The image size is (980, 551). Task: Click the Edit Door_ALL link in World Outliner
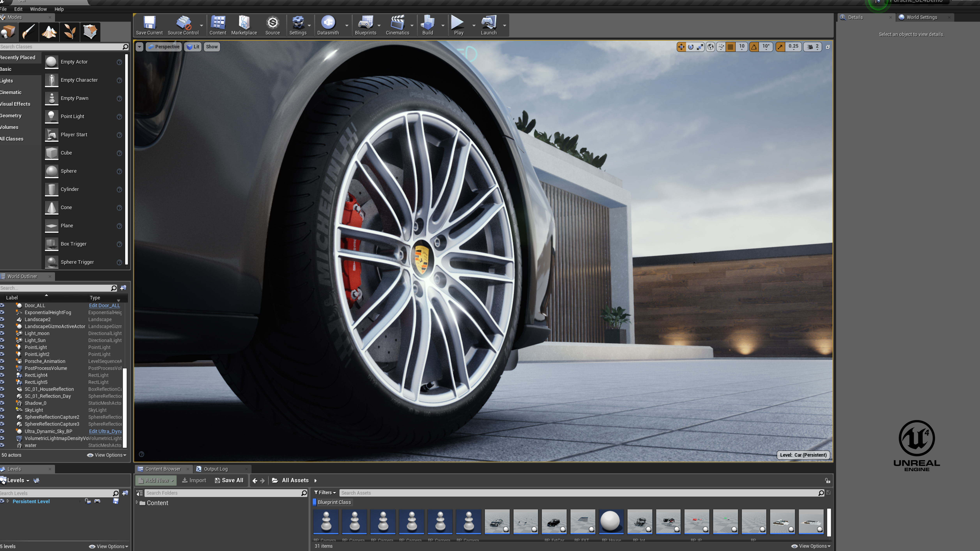tap(104, 305)
